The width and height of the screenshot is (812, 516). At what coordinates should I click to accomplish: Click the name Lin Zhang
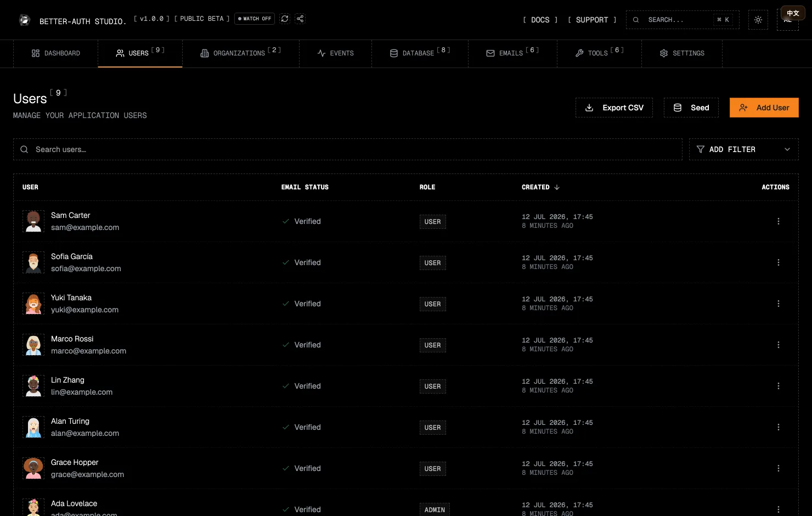(x=67, y=380)
